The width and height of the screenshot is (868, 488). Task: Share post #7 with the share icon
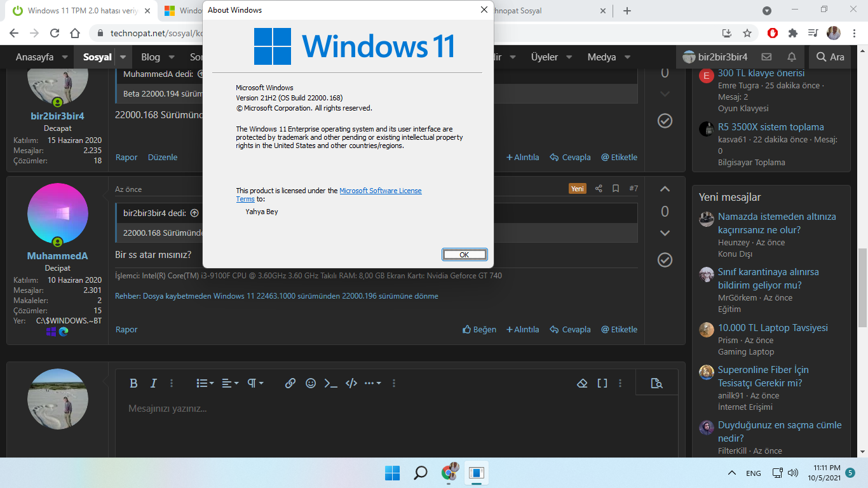599,189
